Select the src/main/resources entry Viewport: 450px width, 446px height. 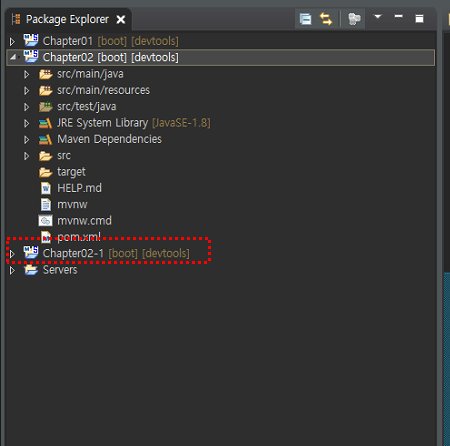coord(103,90)
